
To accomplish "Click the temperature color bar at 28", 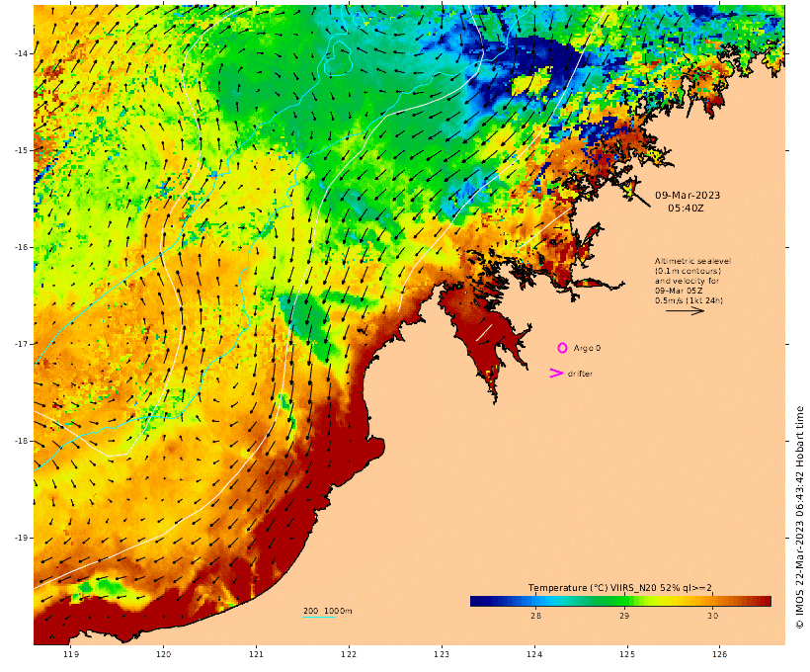I will click(x=535, y=601).
